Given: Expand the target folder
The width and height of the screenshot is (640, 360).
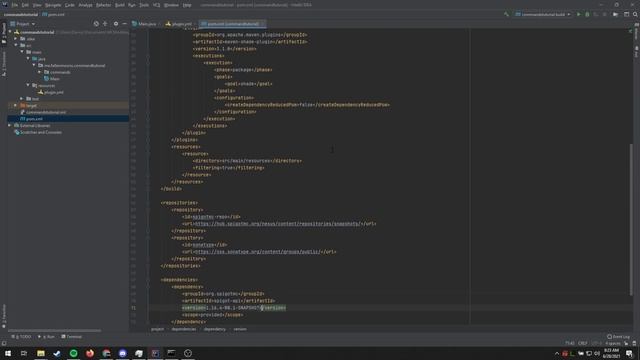Looking at the screenshot, I should [x=16, y=105].
